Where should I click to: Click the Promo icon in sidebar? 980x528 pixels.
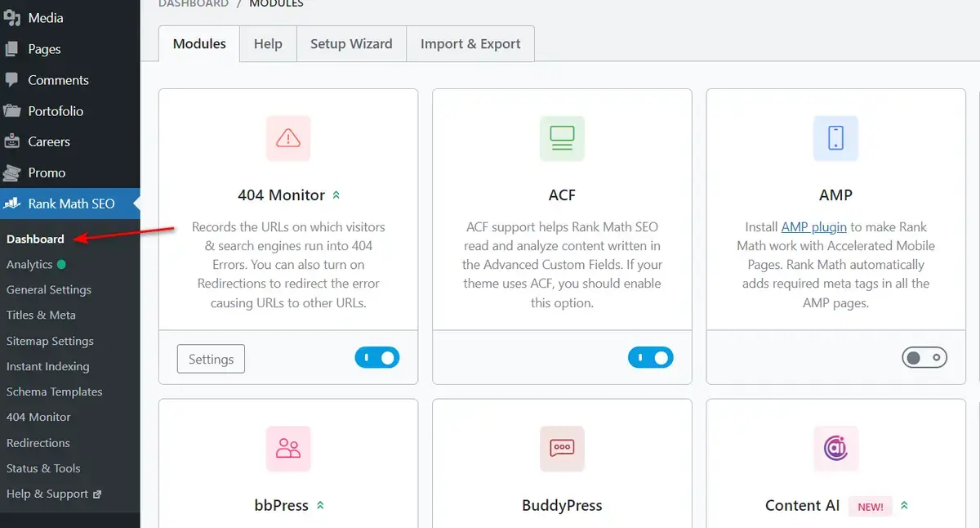coord(11,172)
